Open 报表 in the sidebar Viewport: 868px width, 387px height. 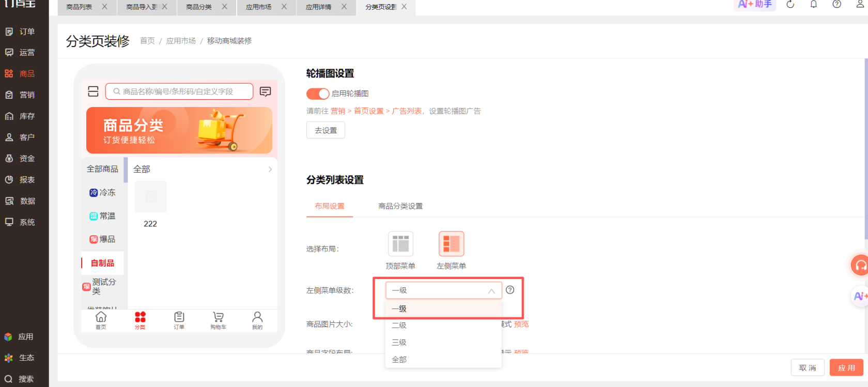tap(21, 180)
